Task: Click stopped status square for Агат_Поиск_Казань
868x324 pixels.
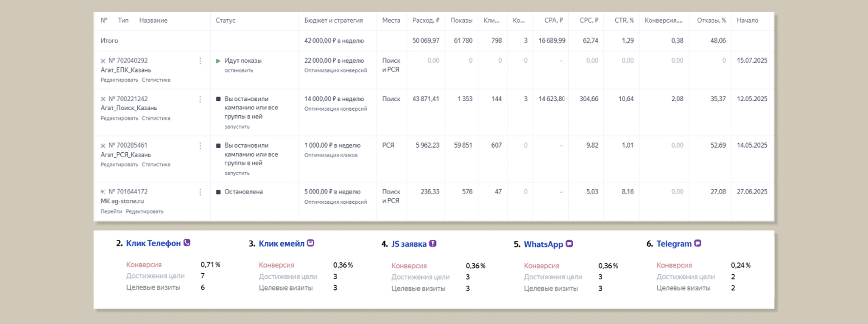Action: click(x=218, y=99)
